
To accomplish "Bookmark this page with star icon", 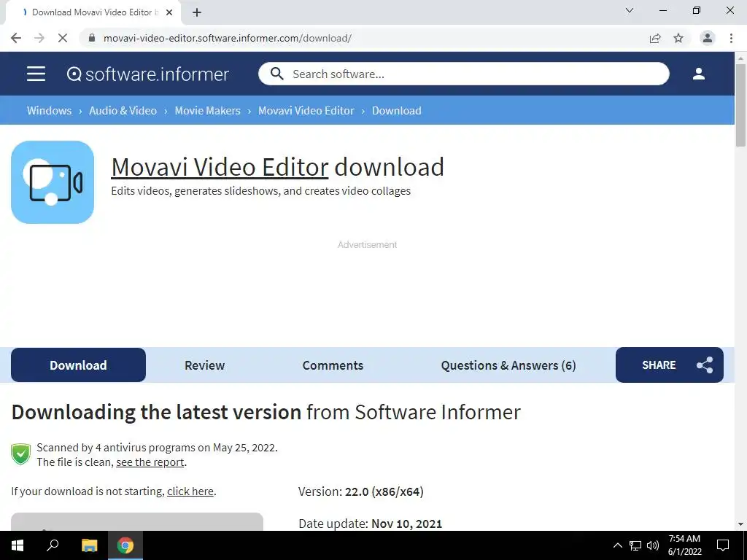I will pos(678,38).
